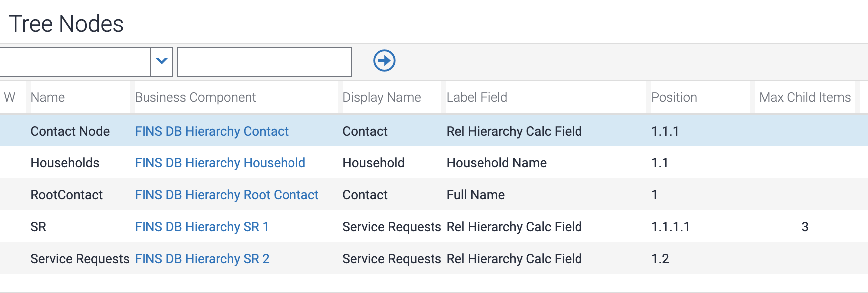Open FINS DB Hierarchy SR 2 link
Viewport: 868px width, 293px height.
pyautogui.click(x=202, y=259)
